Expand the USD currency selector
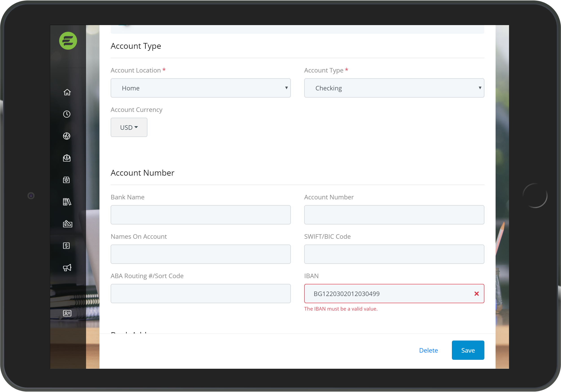Image resolution: width=561 pixels, height=392 pixels. click(x=129, y=127)
